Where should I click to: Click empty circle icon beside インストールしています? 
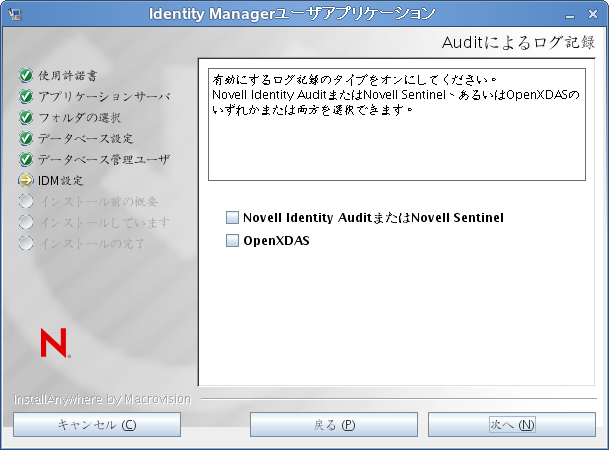26,222
